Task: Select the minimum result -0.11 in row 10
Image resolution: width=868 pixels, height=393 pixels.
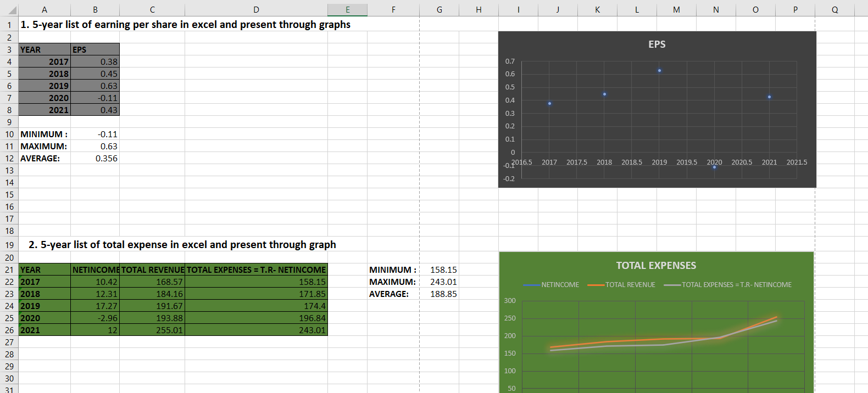Action: coord(95,134)
